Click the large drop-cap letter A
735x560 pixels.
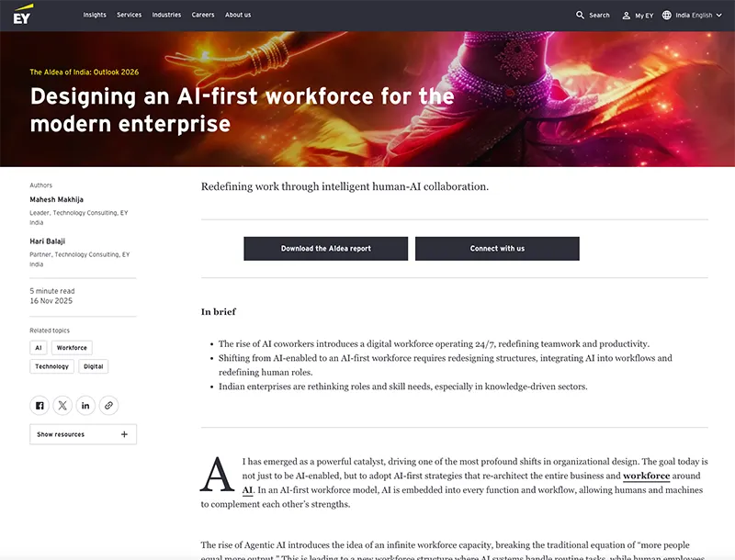(x=217, y=475)
